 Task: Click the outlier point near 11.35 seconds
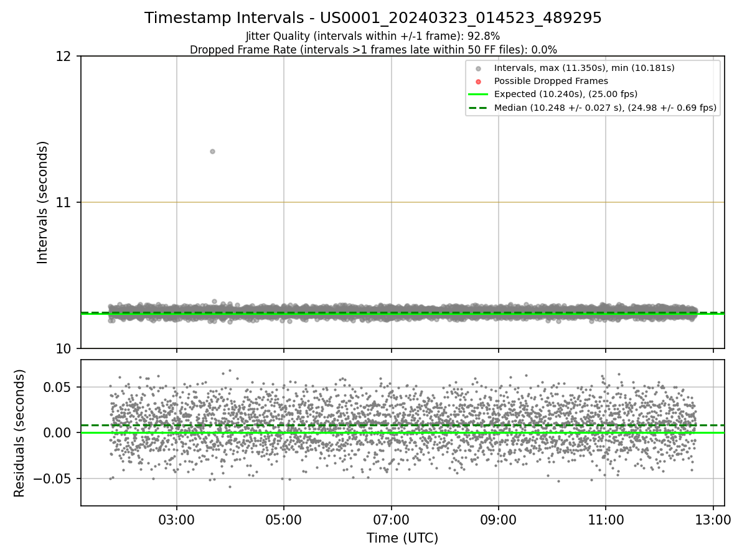click(x=212, y=151)
